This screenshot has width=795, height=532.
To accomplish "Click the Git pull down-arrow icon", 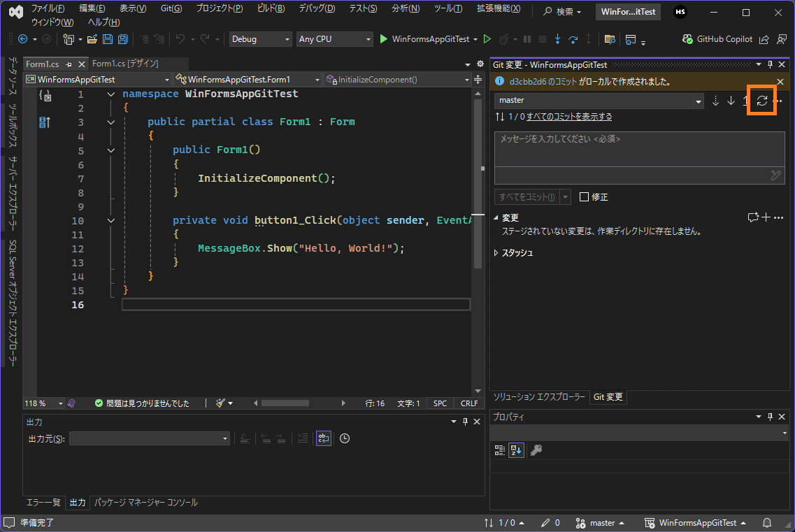I will tap(731, 101).
